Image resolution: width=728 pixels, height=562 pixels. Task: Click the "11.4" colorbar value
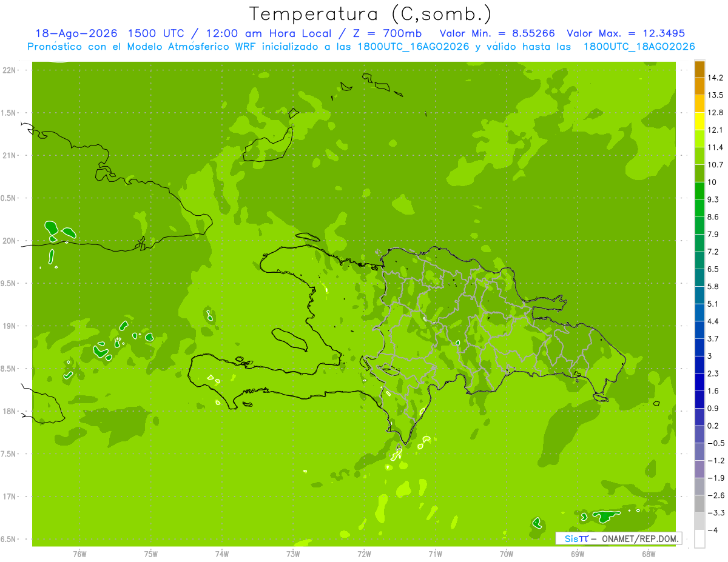click(716, 148)
